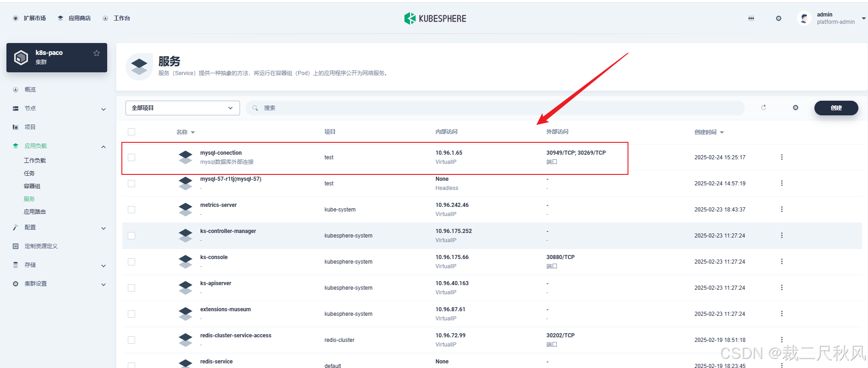Image resolution: width=868 pixels, height=368 pixels.
Task: Collapse the 应用负载 menu
Action: (104, 146)
